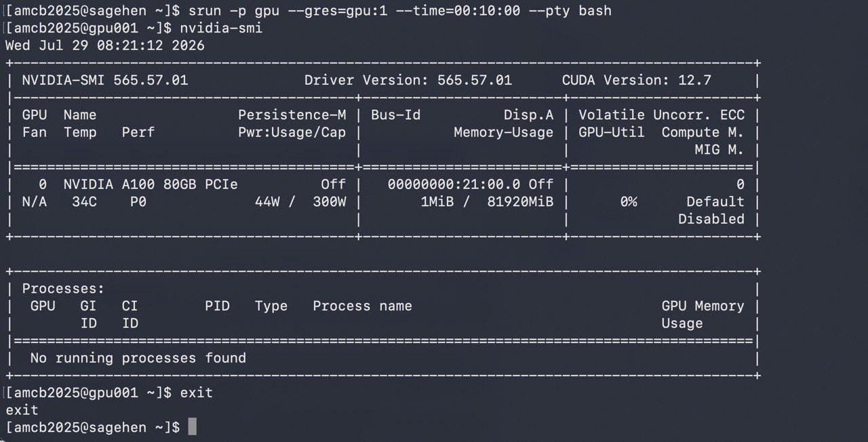868x442 pixels.
Task: Click the date 'Wed Jul 29 08:21:12 2026'
Action: tap(105, 46)
